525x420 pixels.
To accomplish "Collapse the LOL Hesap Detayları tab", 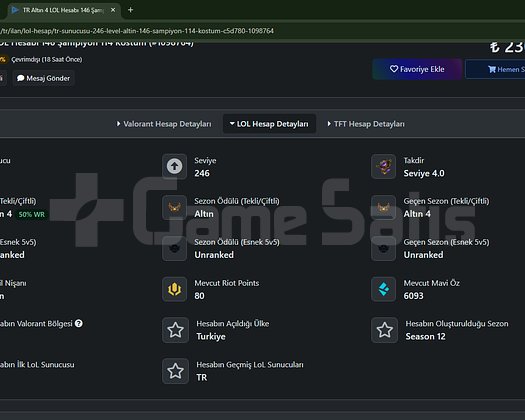I will coord(269,124).
